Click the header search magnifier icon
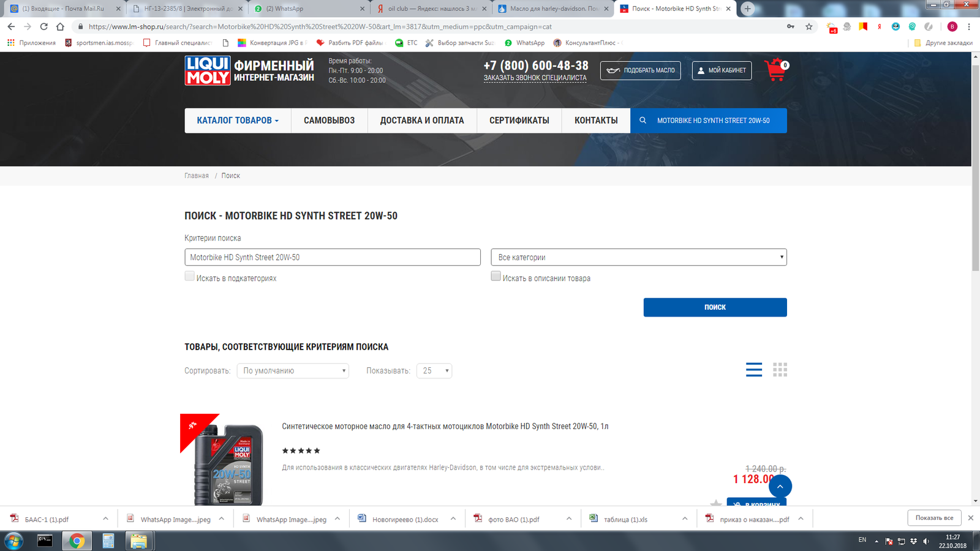 [643, 121]
